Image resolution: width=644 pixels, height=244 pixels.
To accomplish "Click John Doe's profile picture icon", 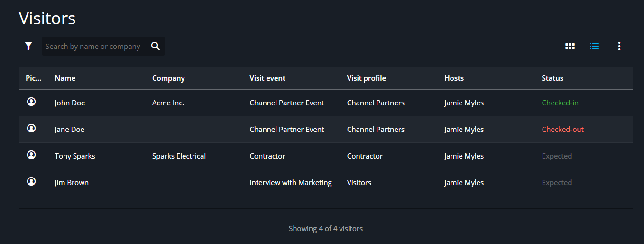I will [31, 102].
